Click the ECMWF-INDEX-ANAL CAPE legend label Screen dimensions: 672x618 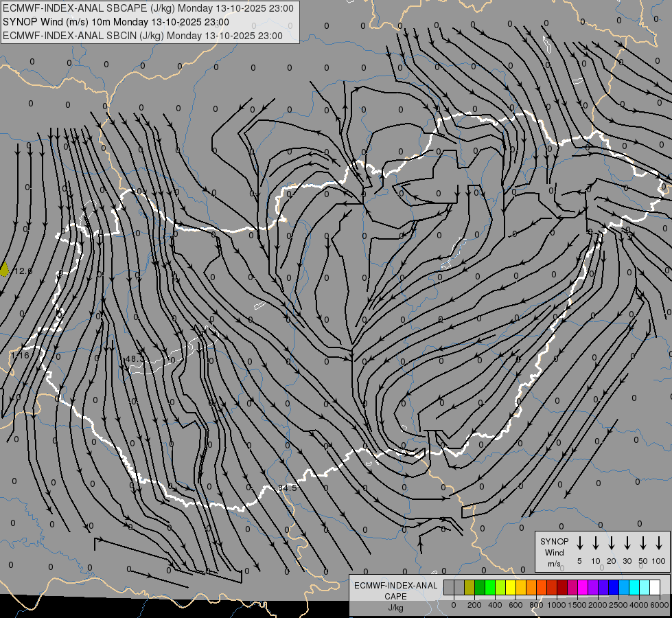click(395, 591)
